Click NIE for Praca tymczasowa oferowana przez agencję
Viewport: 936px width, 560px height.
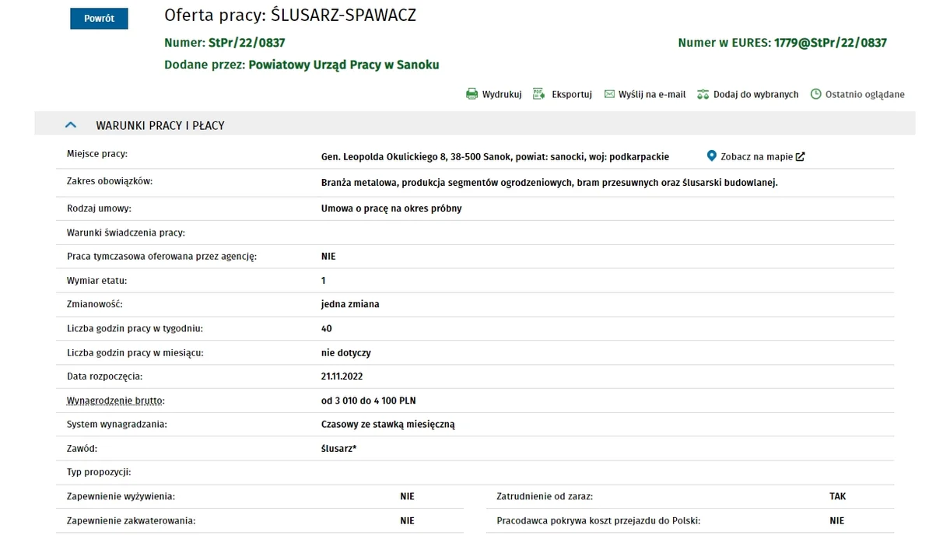328,256
